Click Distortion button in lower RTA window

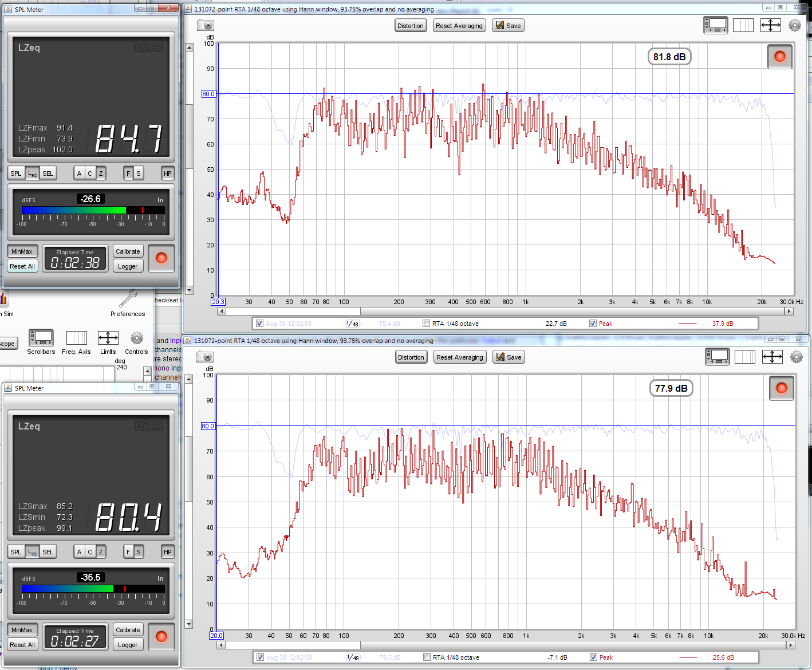411,357
